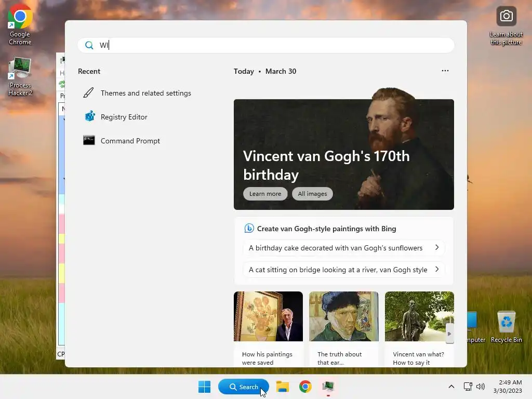The height and width of the screenshot is (399, 532).
Task: Click the Bing logo icon
Action: tap(249, 229)
